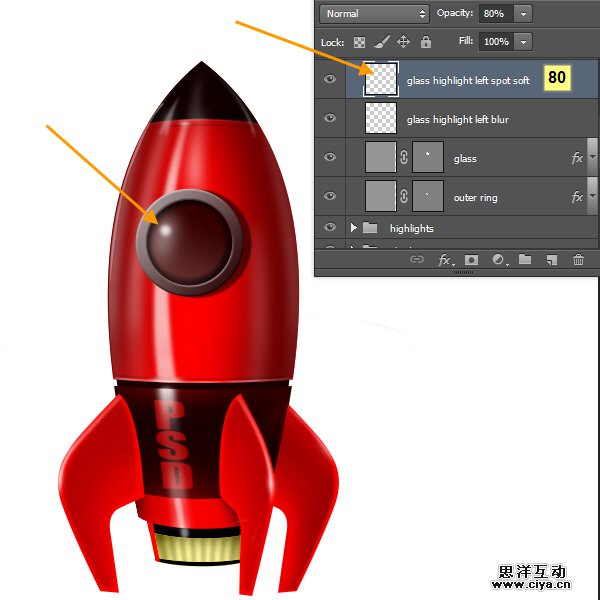This screenshot has height=600, width=600.
Task: Select the layer name glass highlight left spot soft
Action: [x=468, y=80]
